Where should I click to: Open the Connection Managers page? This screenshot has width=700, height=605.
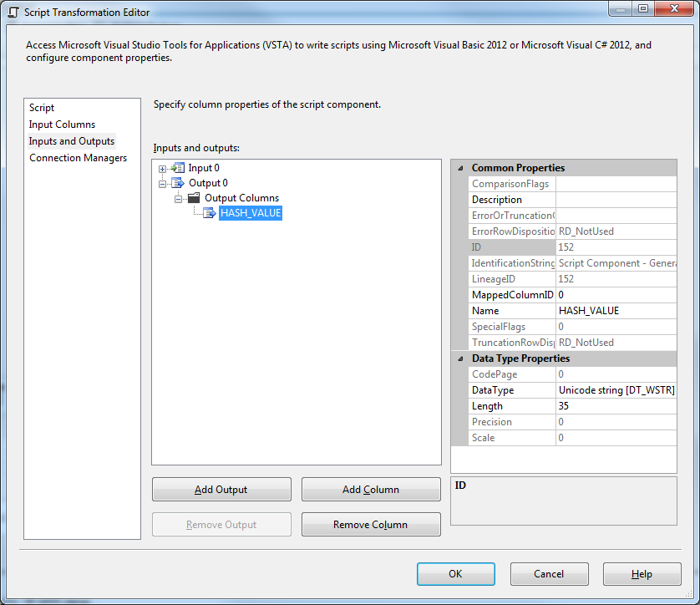(78, 157)
